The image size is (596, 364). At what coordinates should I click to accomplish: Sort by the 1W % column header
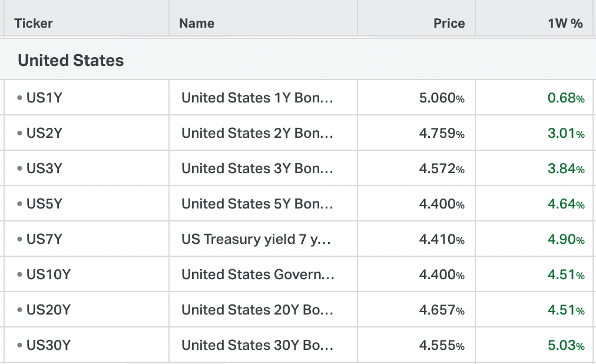point(565,24)
